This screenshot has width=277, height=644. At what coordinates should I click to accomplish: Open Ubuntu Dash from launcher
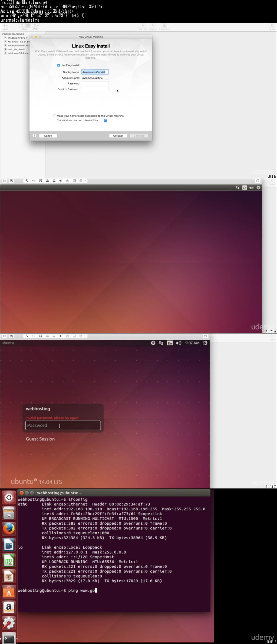pos(9,497)
